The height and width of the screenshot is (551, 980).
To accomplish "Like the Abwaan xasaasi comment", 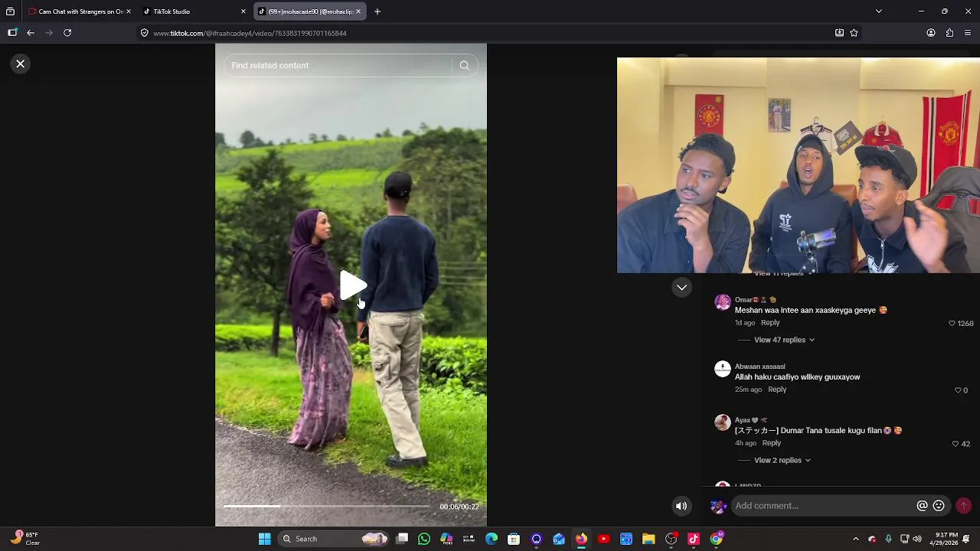I will [x=957, y=390].
